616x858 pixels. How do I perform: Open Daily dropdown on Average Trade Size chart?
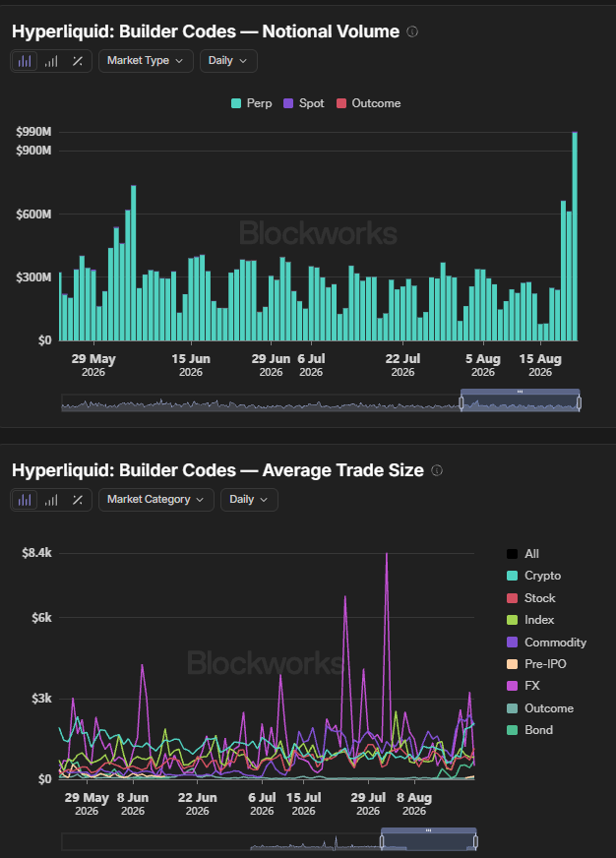pyautogui.click(x=249, y=500)
